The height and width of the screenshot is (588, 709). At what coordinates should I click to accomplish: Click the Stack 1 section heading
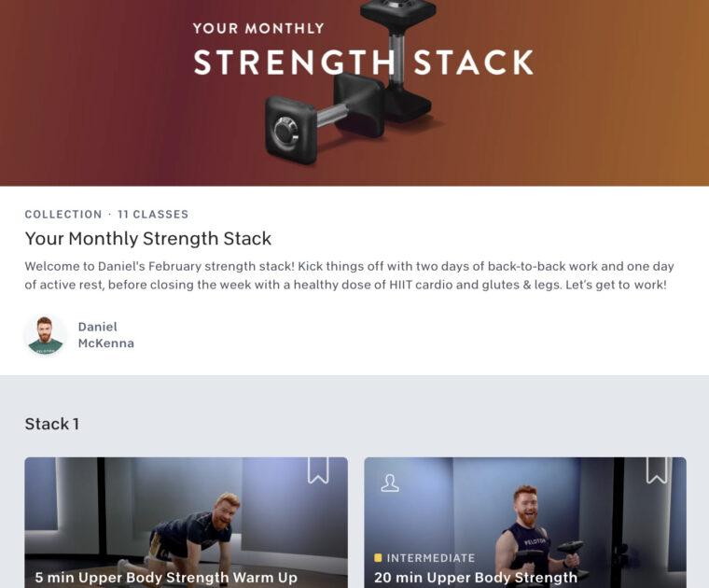coord(52,424)
